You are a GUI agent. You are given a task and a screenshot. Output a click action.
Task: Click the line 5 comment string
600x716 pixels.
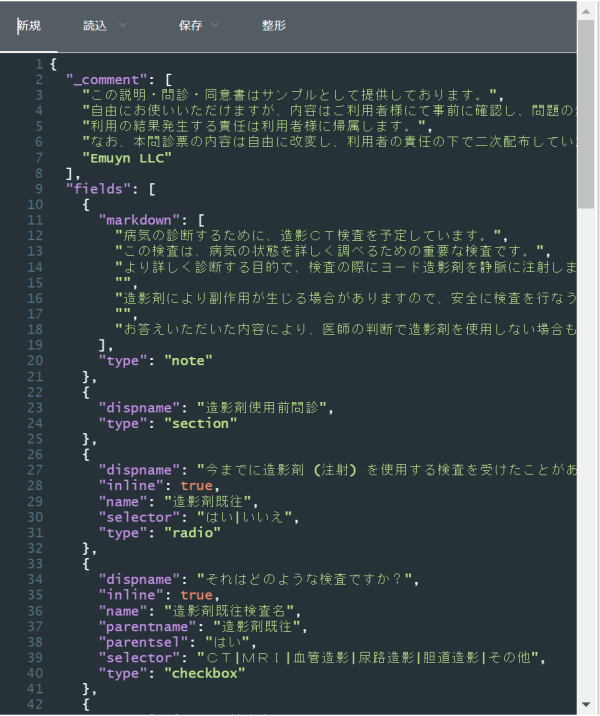click(254, 126)
